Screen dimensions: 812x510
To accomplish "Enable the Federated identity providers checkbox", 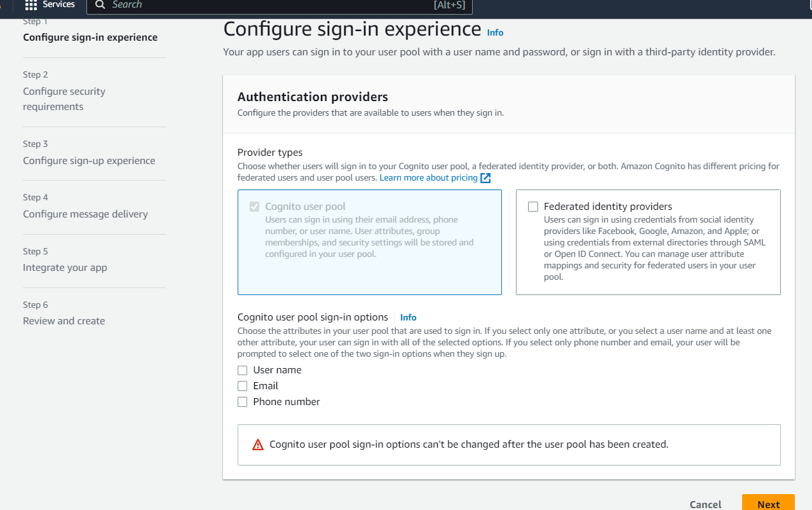I will click(533, 207).
